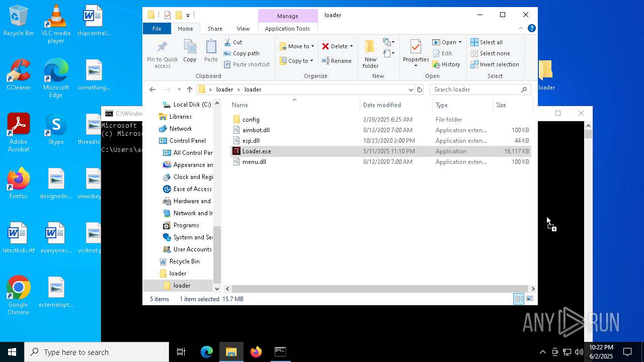Select the menu.dll file
Image resolution: width=644 pixels, height=362 pixels.
coord(381,162)
